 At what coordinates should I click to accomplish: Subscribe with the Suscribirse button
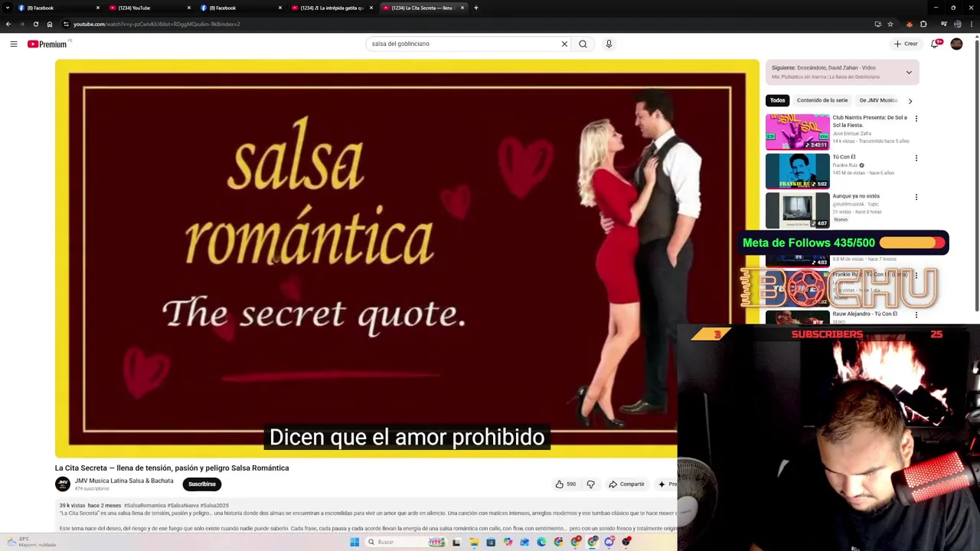pyautogui.click(x=202, y=484)
